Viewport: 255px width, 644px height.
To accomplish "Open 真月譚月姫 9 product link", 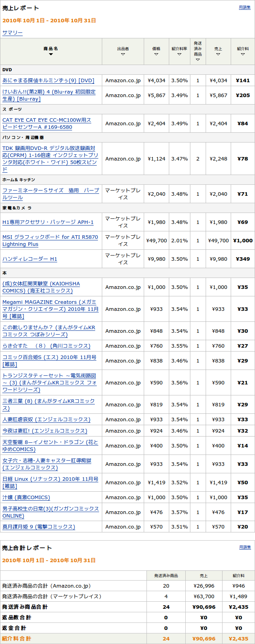I will (39, 527).
